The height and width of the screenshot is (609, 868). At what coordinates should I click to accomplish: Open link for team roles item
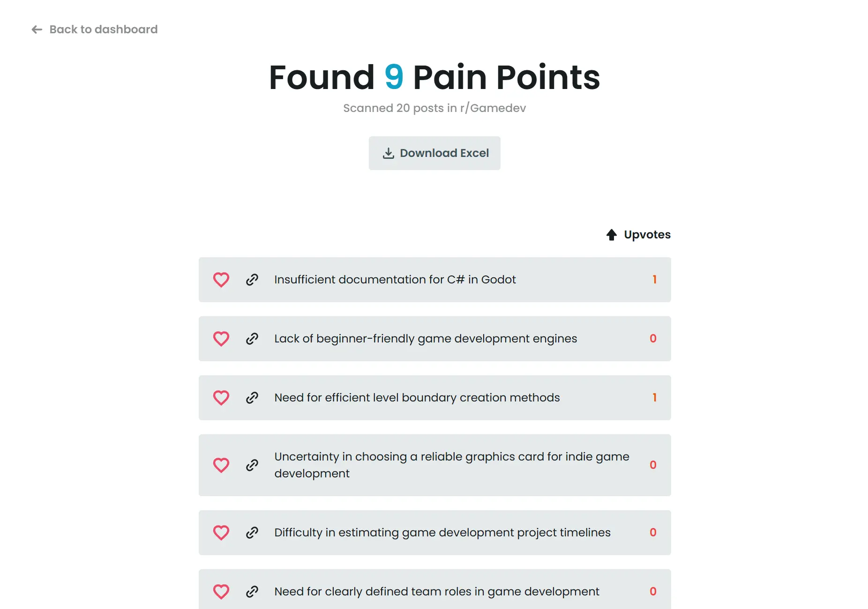pos(252,592)
